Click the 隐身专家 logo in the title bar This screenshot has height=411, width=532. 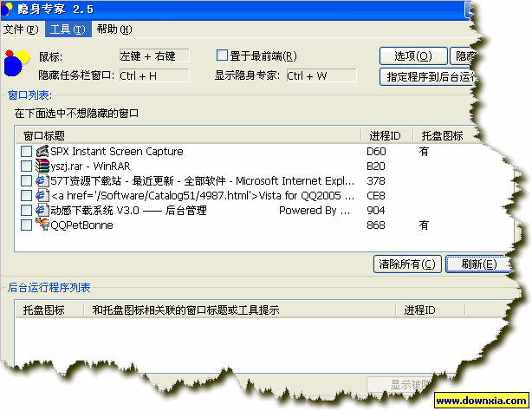click(9, 9)
